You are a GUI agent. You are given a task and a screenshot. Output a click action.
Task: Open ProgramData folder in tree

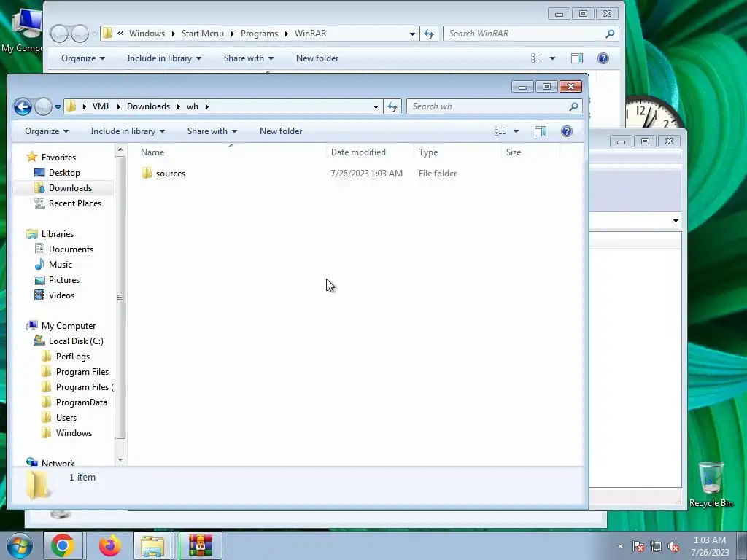click(81, 402)
